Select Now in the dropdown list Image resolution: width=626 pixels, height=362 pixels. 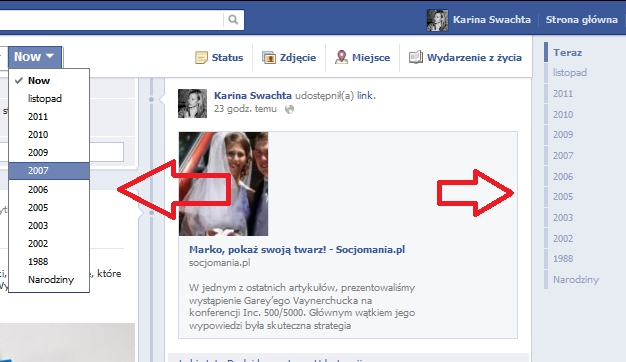(x=49, y=81)
